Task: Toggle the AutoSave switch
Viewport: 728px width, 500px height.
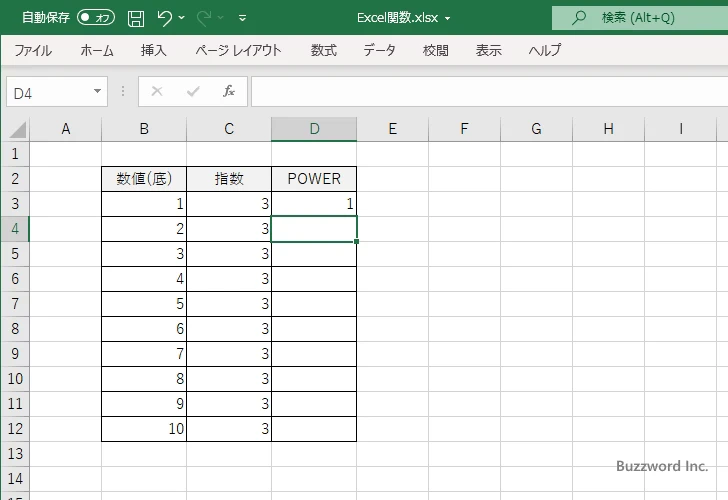Action: (96, 18)
